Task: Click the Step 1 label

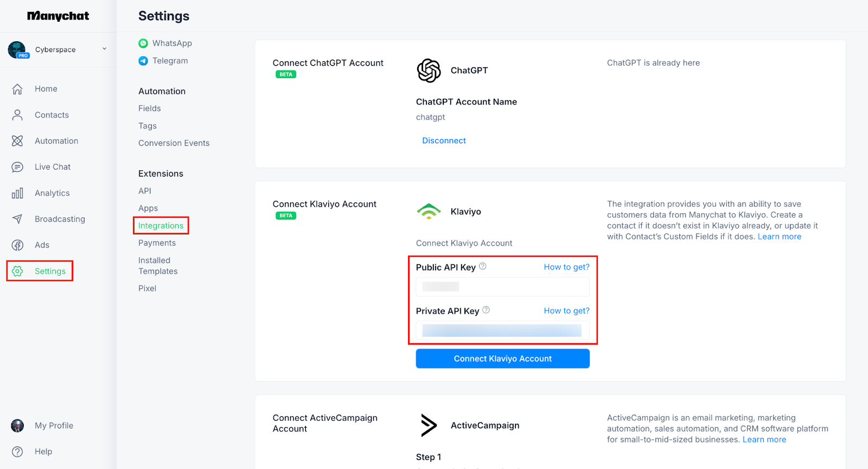Action: pyautogui.click(x=429, y=457)
